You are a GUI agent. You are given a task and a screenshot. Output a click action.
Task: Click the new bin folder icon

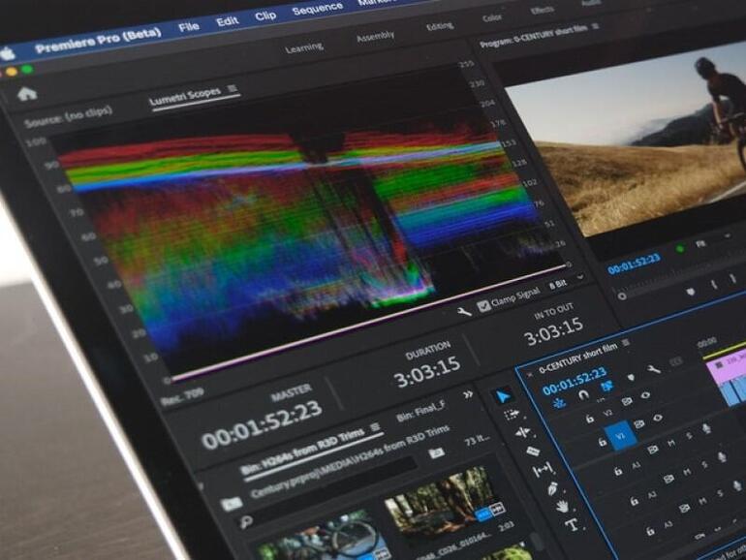(436, 452)
